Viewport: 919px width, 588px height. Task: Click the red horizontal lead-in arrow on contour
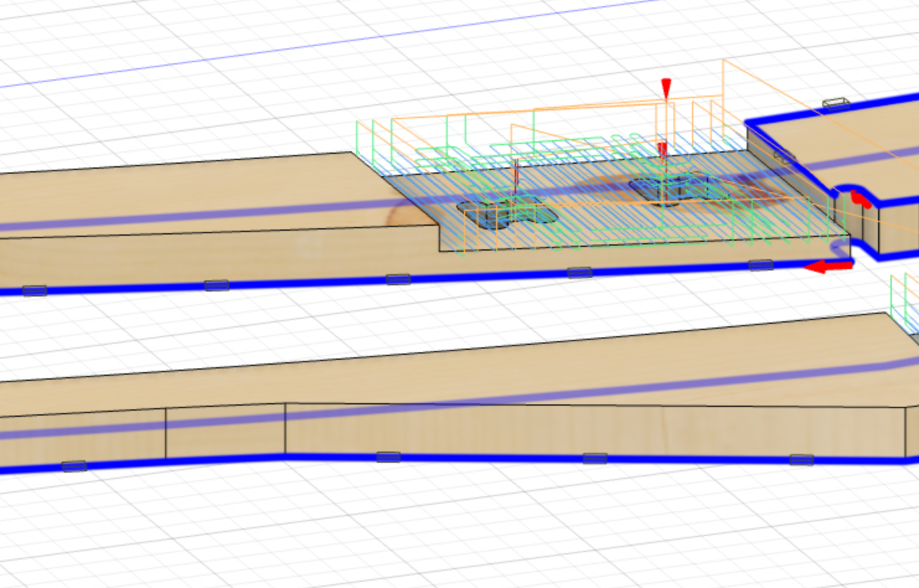828,266
